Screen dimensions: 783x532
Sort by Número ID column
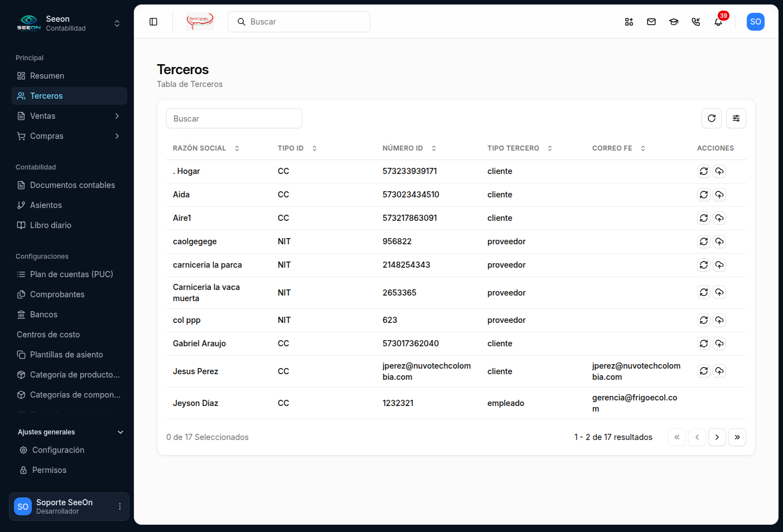[x=409, y=148]
